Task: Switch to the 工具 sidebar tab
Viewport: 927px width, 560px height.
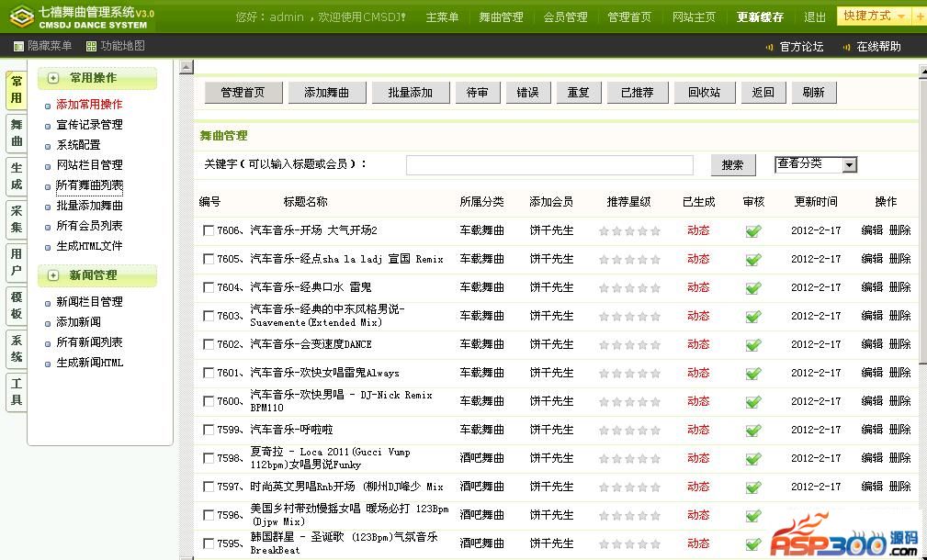Action: coord(16,392)
